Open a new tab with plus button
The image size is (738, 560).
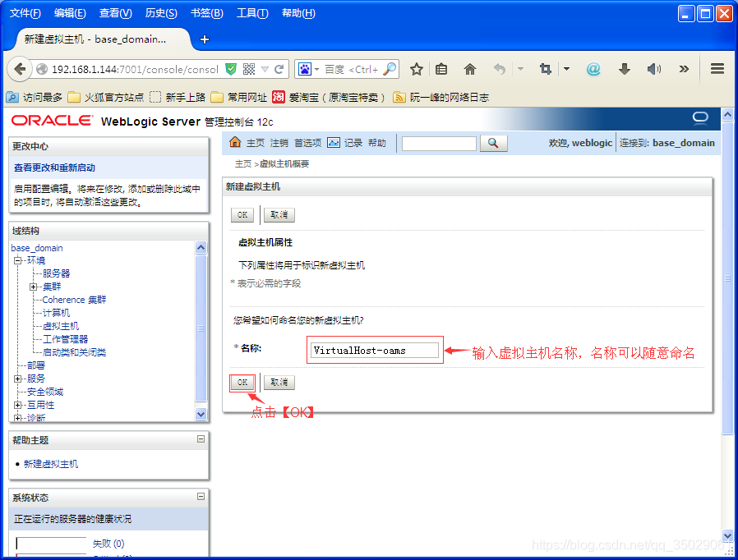tap(205, 39)
